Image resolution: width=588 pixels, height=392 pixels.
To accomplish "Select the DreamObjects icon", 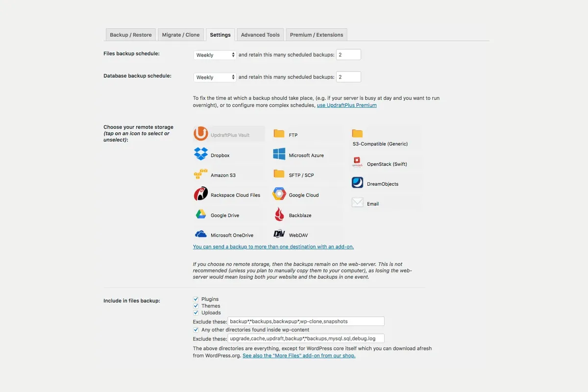I will (358, 183).
